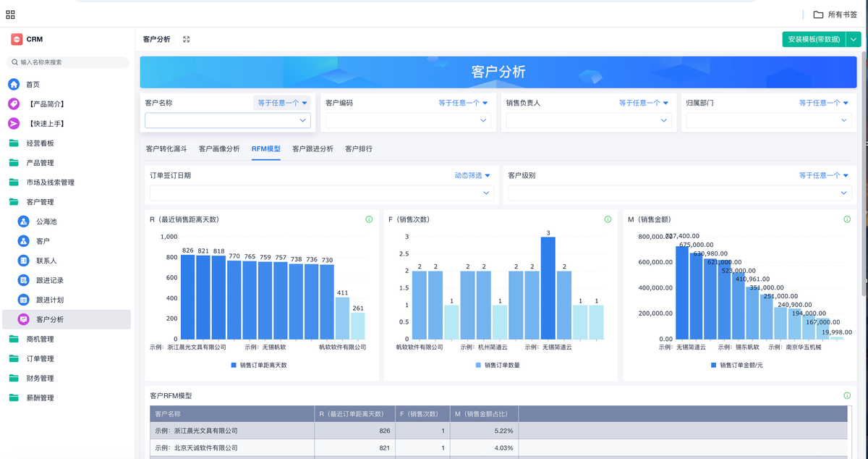Open 联系人 entry in sidebar

65,261
